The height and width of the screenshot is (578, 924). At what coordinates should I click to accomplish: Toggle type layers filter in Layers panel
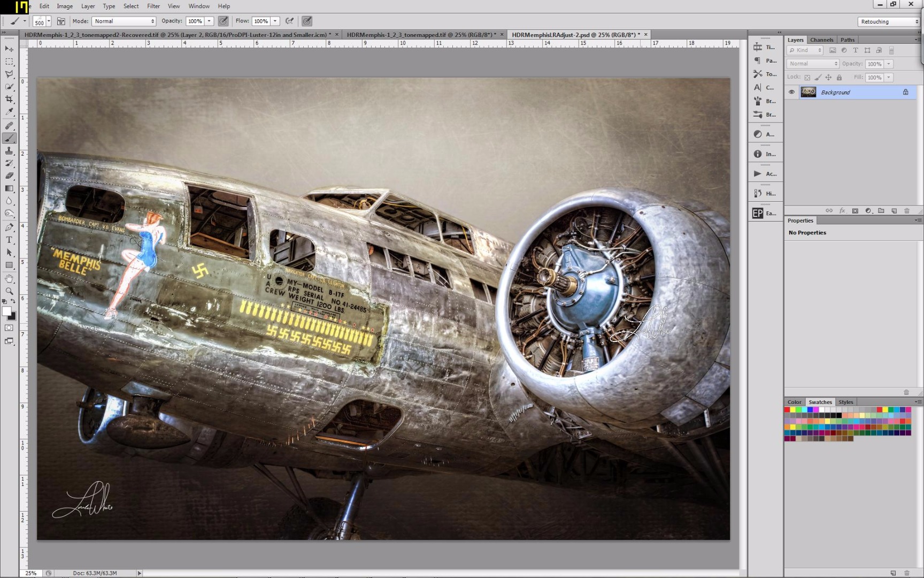[856, 50]
